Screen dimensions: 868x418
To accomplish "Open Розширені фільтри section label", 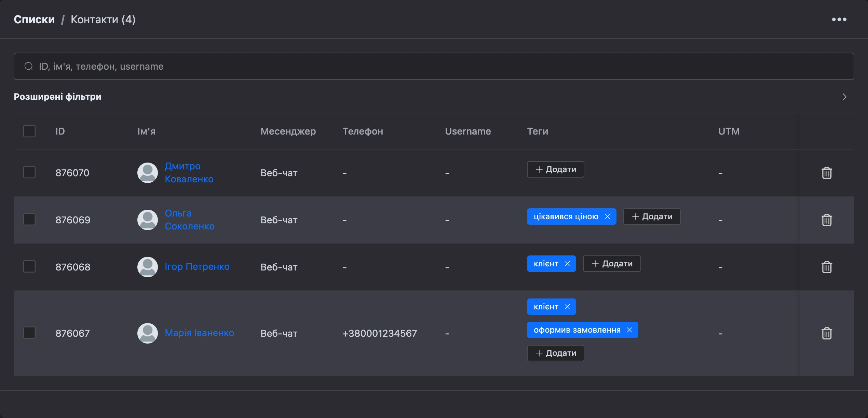I will click(57, 97).
